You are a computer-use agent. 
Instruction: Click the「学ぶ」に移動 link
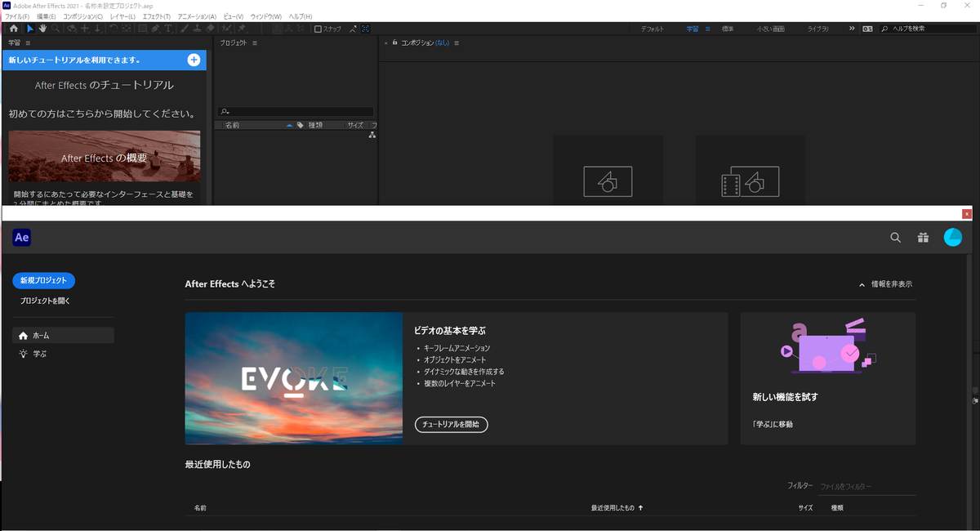(x=773, y=424)
